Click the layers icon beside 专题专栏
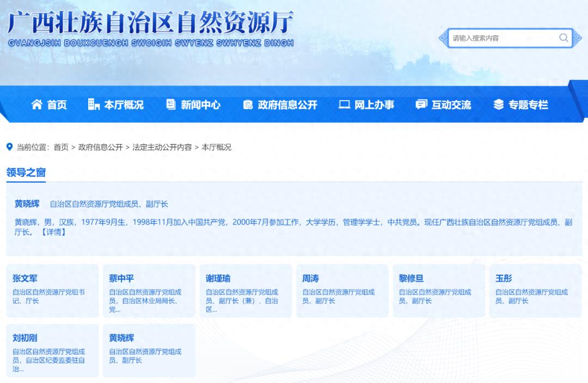The image size is (588, 383). [x=498, y=104]
